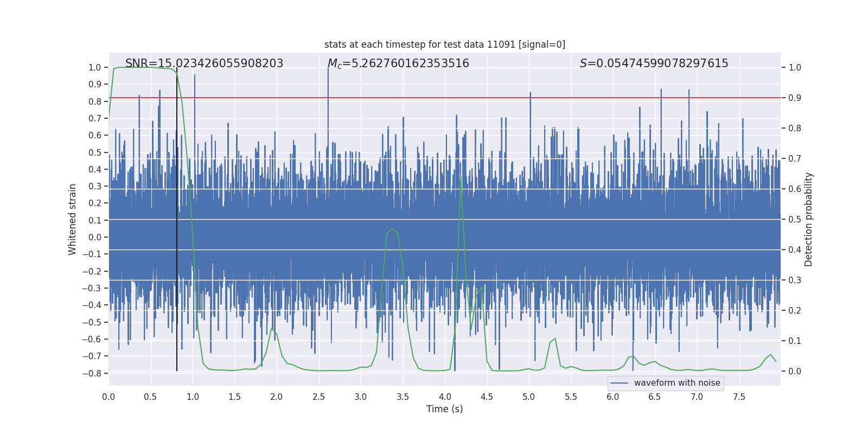Click the x-axis tick label 5.0
The height and width of the screenshot is (434, 868).
tap(529, 397)
